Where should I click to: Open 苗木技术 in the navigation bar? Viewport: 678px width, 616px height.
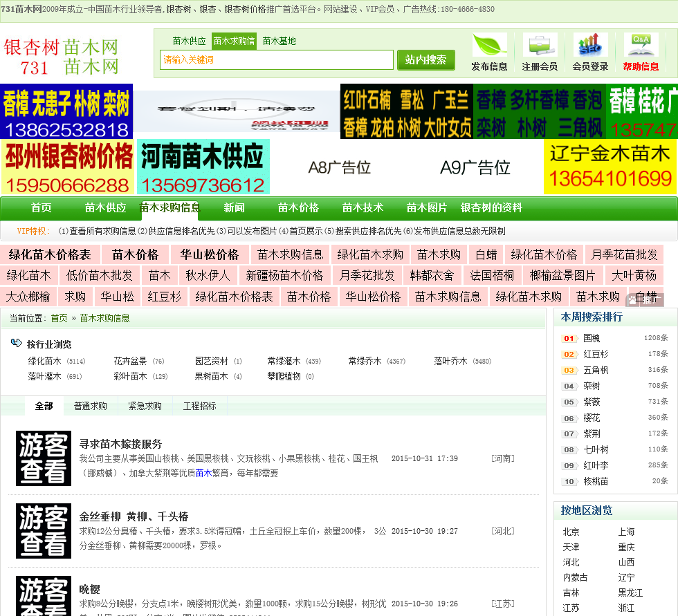[x=363, y=208]
